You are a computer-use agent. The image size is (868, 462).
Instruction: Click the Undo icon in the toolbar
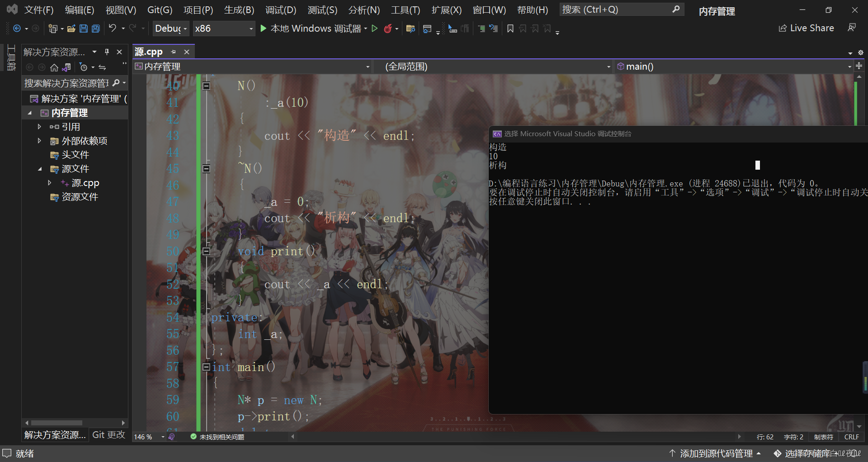(112, 29)
